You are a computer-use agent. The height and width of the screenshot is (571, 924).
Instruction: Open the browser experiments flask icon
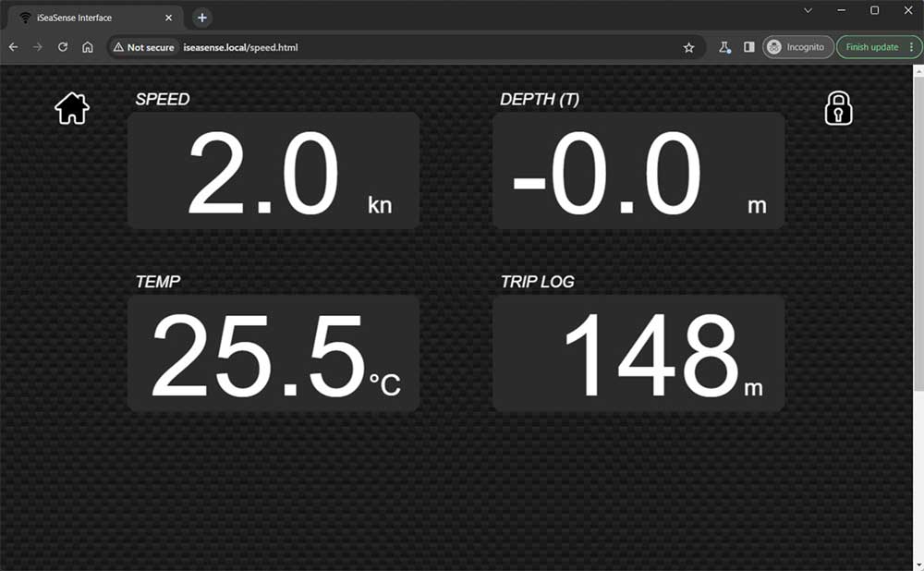click(724, 46)
